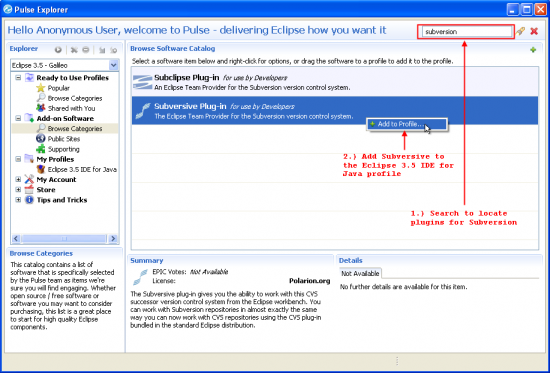Click into the subversion search field
The height and width of the screenshot is (373, 550).
[467, 32]
